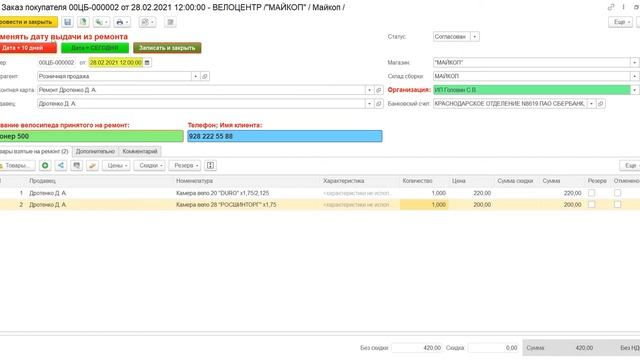Click the Товары selection button

17,165
